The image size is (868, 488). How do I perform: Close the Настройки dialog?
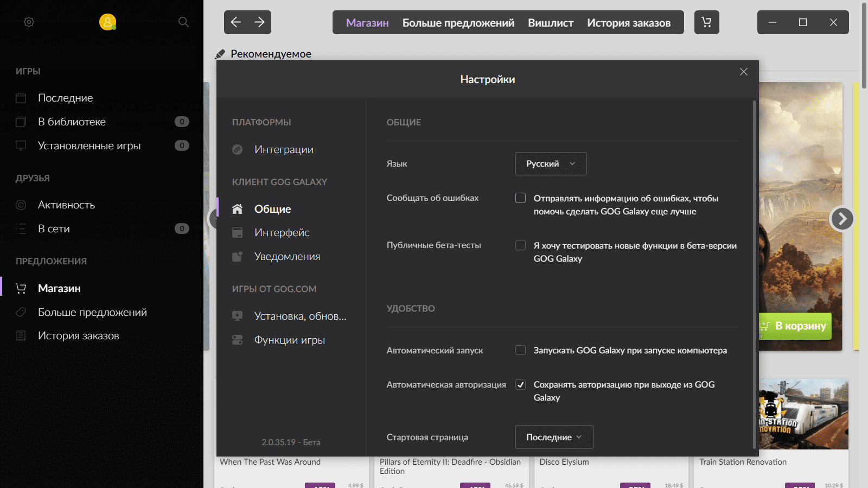pyautogui.click(x=744, y=72)
